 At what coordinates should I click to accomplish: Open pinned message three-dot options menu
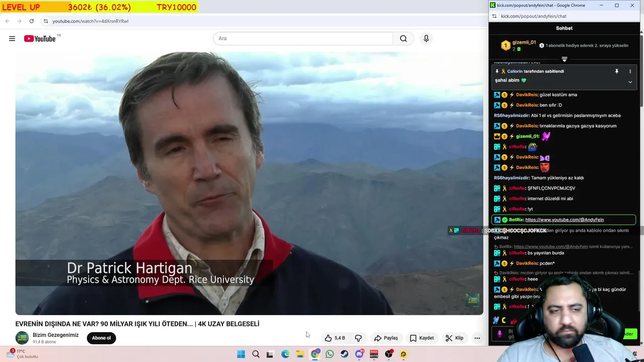click(x=630, y=71)
